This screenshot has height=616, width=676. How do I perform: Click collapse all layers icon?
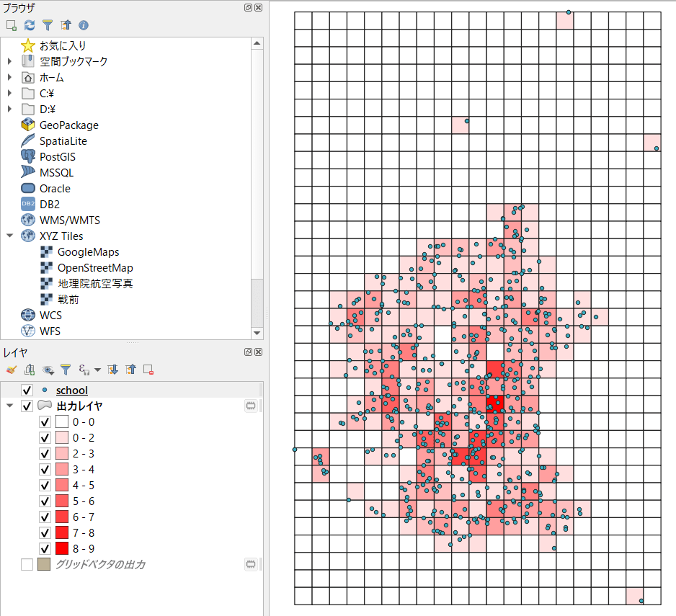(130, 370)
